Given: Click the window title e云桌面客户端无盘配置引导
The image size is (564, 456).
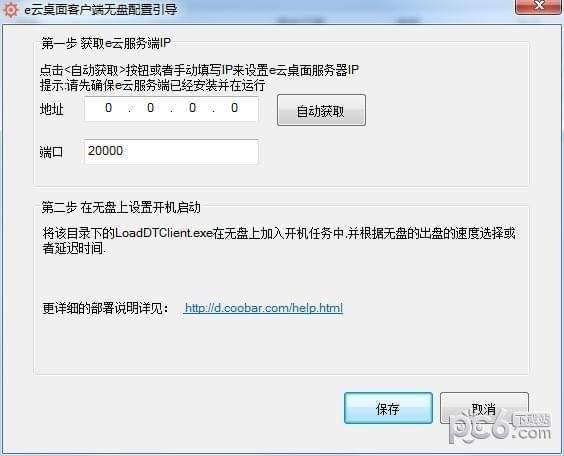Looking at the screenshot, I should pyautogui.click(x=100, y=9).
